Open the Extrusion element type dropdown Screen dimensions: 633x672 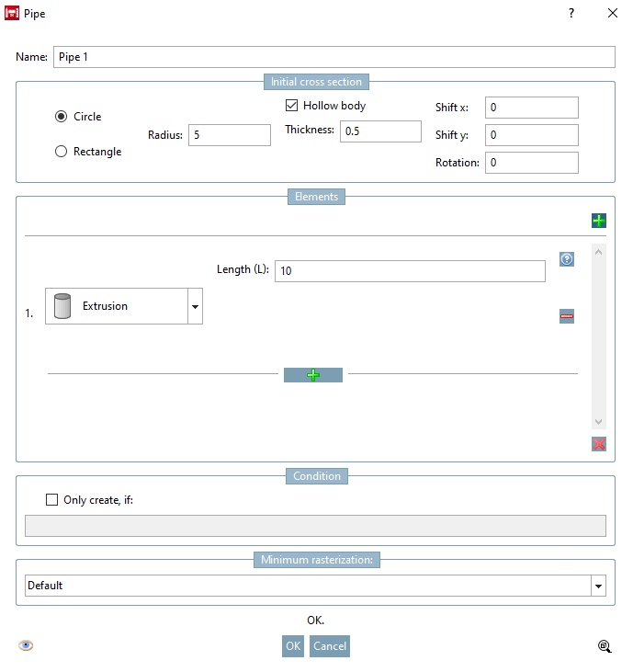(195, 306)
